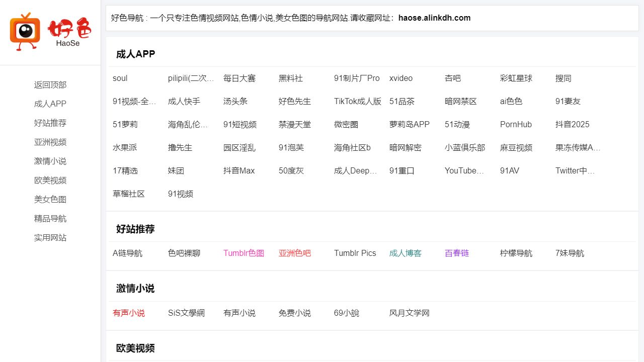
Task: Go to 好站推荐 in the sidebar
Action: [50, 123]
